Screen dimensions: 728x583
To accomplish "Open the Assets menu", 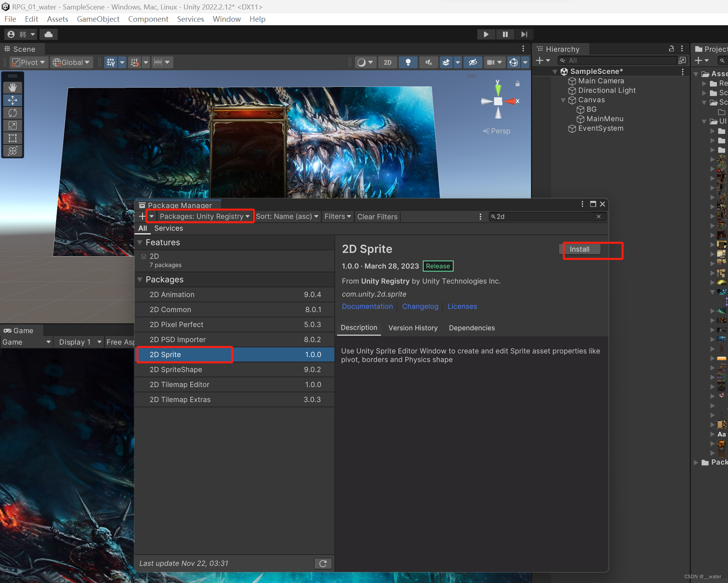I will click(58, 19).
